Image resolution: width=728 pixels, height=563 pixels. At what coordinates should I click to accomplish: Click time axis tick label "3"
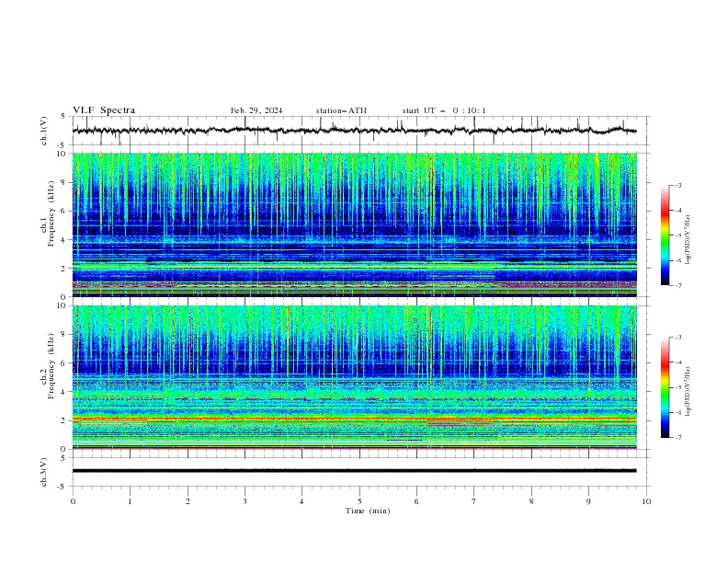[x=245, y=501]
